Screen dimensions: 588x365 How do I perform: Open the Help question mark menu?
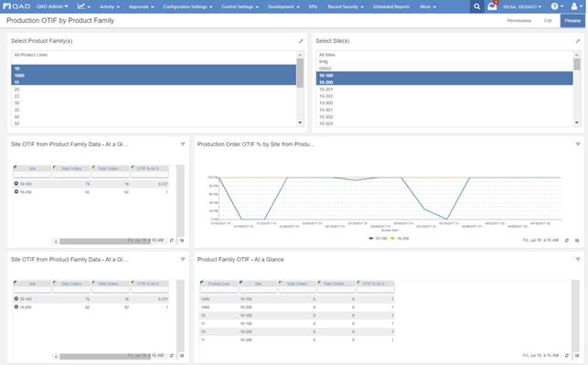(x=557, y=6)
